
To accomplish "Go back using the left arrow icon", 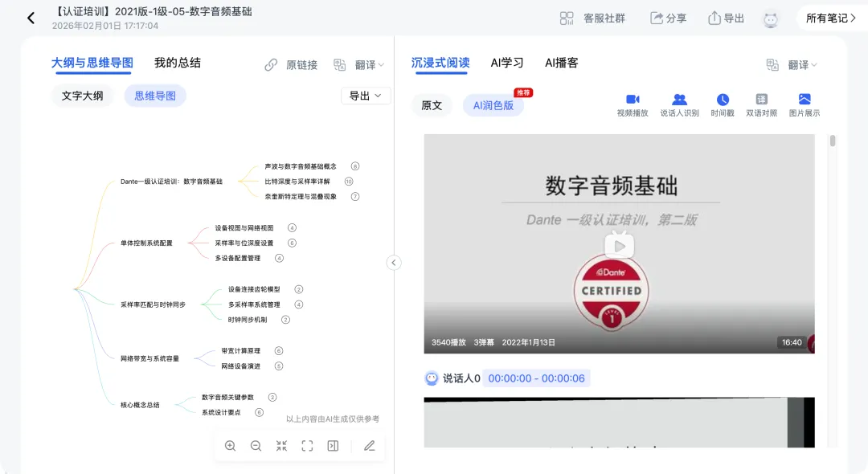I will tap(31, 18).
